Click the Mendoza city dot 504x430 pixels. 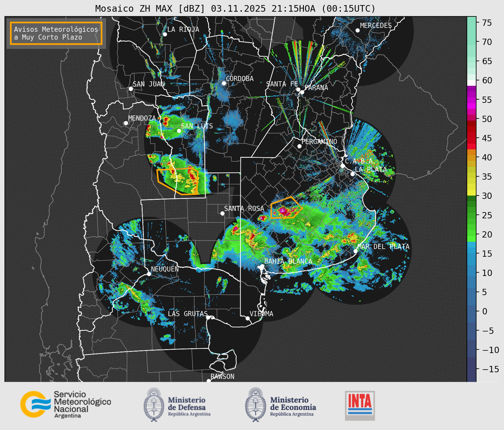tap(126, 123)
